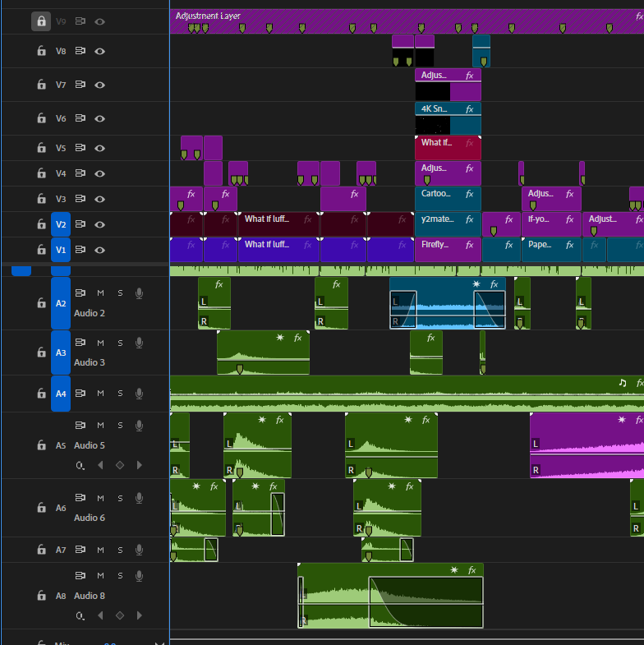Mute the Audio 6 track
The height and width of the screenshot is (645, 644).
click(x=100, y=498)
